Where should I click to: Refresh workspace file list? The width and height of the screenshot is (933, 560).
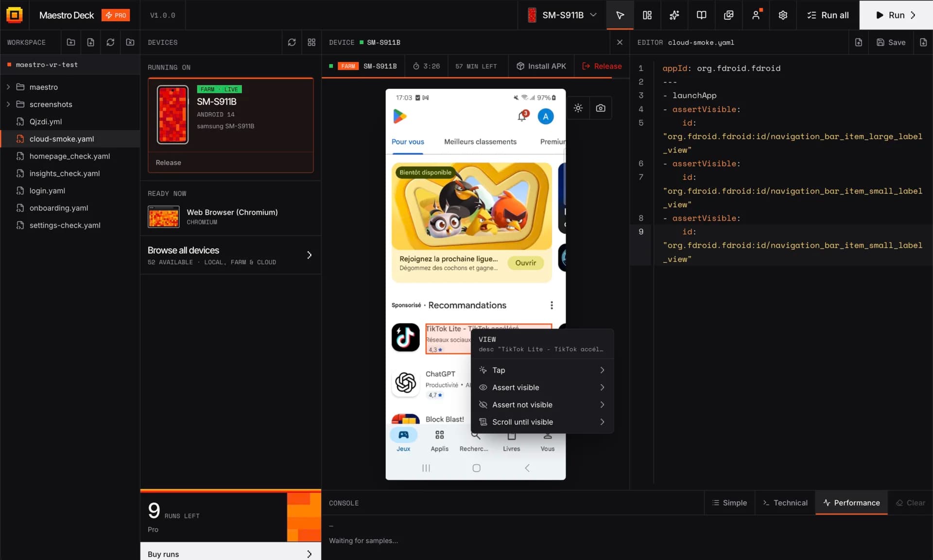[x=110, y=42]
